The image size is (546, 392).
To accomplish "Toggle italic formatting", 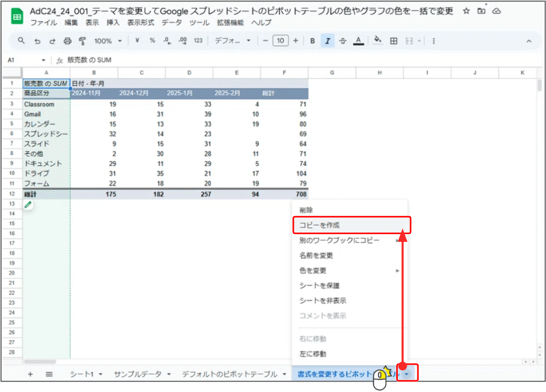I will [x=328, y=41].
